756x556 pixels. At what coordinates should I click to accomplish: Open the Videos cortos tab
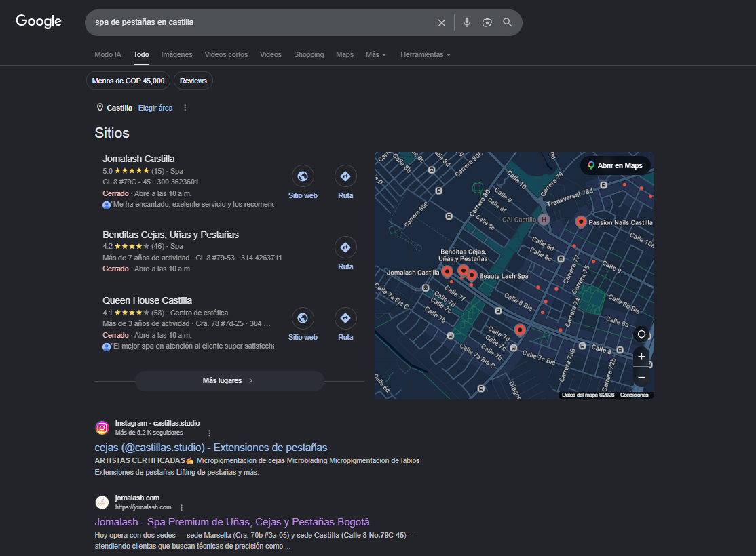coord(226,54)
